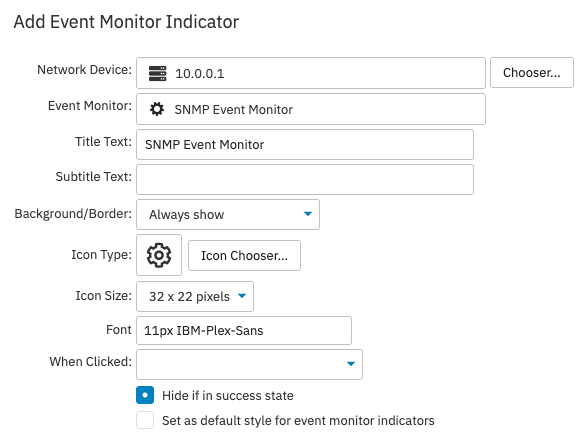Click the 10.0.0.1 network device text
This screenshot has width=578, height=434.
click(200, 74)
